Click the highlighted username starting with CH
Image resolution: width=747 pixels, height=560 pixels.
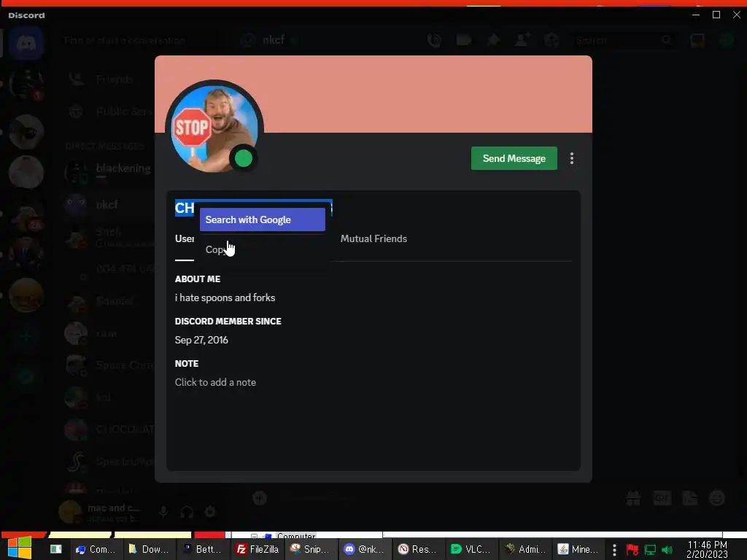[185, 208]
